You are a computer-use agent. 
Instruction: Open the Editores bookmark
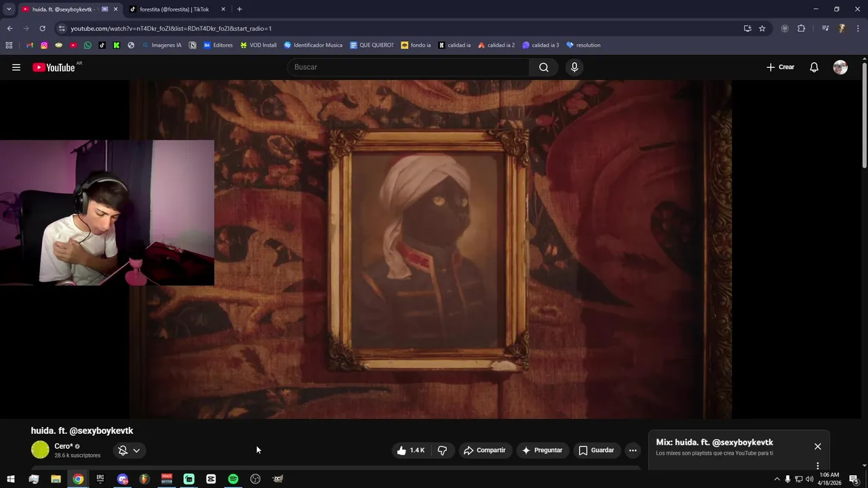(x=218, y=45)
